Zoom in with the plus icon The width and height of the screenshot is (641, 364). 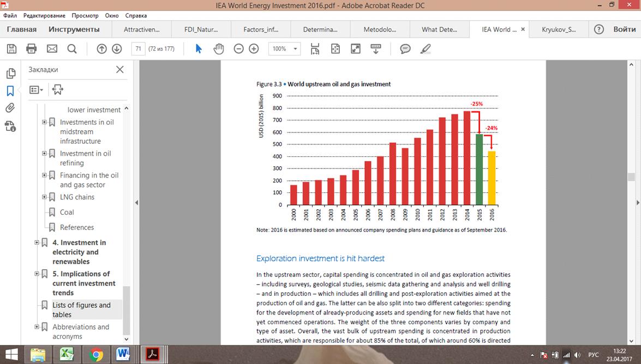(x=254, y=49)
